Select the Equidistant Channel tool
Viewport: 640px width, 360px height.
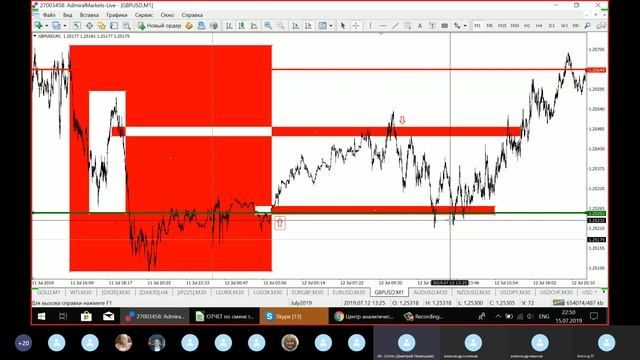[407, 26]
